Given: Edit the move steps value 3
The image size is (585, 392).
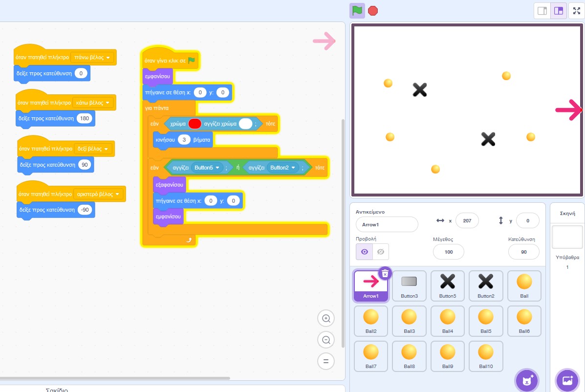Looking at the screenshot, I should [x=184, y=140].
